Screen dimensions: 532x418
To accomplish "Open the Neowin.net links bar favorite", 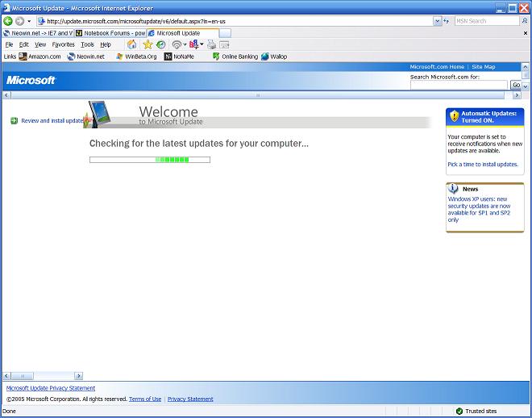I will [x=85, y=56].
